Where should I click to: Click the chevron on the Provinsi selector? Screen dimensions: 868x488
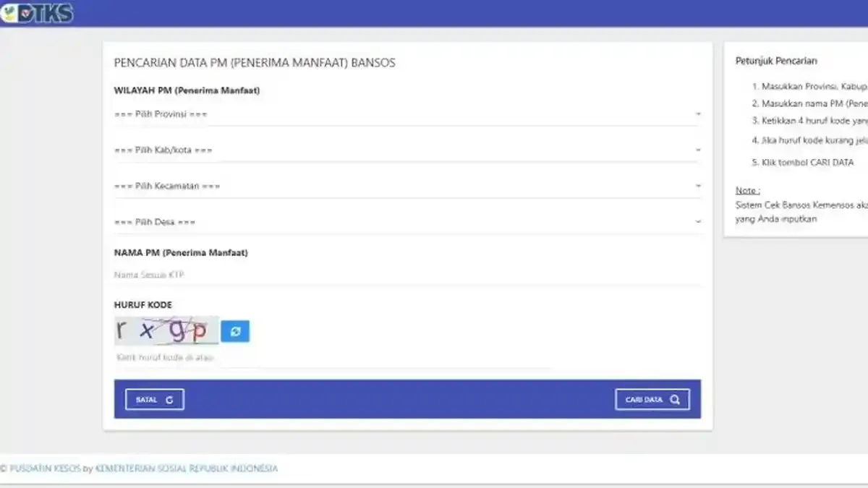pyautogui.click(x=698, y=114)
